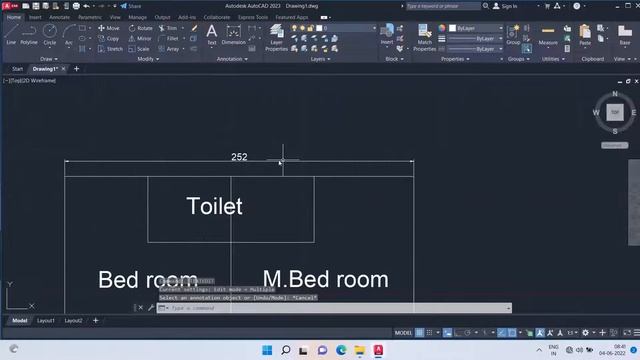Screen dimensions: 640x360
Task: Click the Scale tool
Action: tap(139, 49)
